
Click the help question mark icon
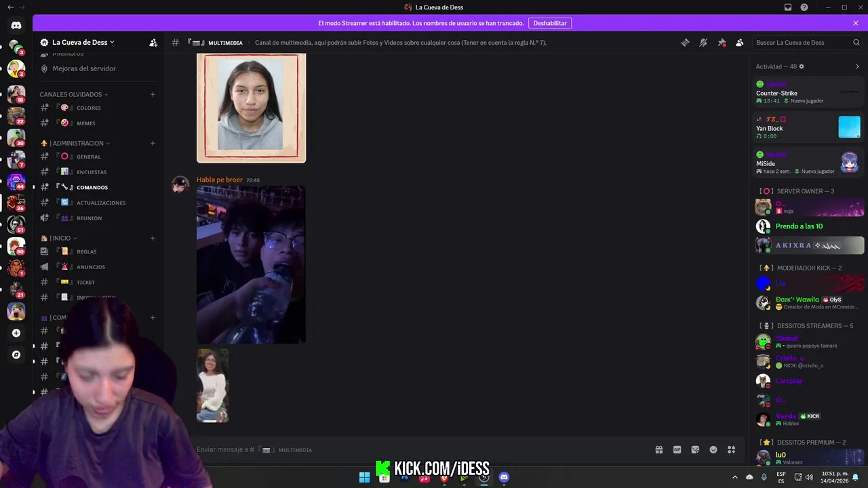(x=804, y=7)
